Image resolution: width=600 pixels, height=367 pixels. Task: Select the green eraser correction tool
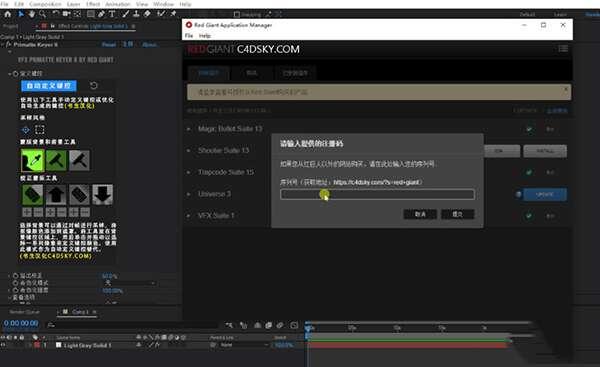pyautogui.click(x=33, y=195)
